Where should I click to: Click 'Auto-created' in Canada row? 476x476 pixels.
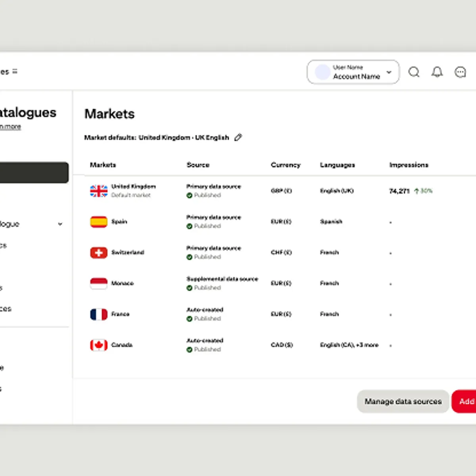(x=205, y=341)
